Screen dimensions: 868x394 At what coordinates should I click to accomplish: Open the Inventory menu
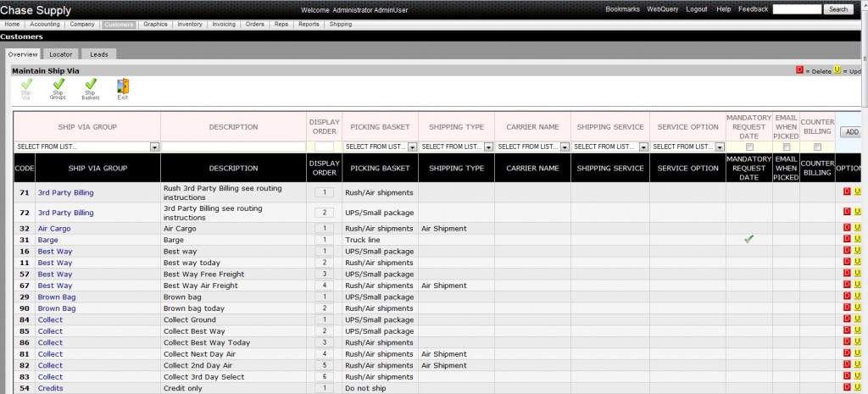click(190, 25)
